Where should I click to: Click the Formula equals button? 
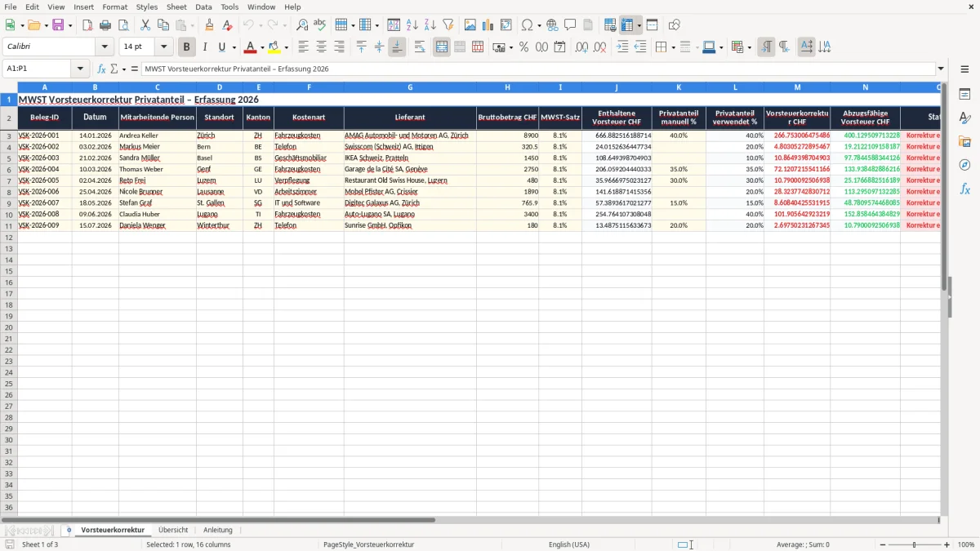click(134, 69)
